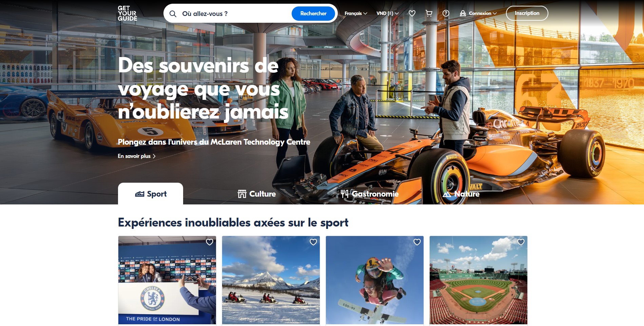
Task: Open the wishlist heart icon in header
Action: pyautogui.click(x=412, y=13)
